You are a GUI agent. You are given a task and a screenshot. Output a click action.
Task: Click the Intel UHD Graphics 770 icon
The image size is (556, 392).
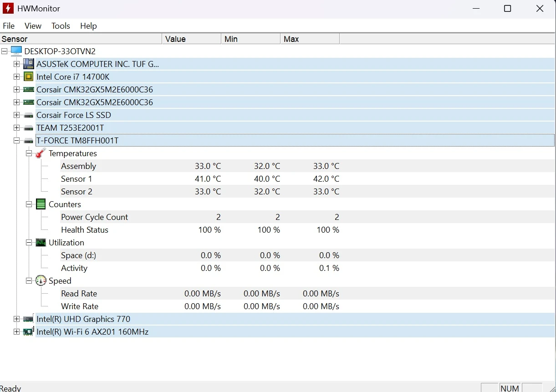point(29,319)
